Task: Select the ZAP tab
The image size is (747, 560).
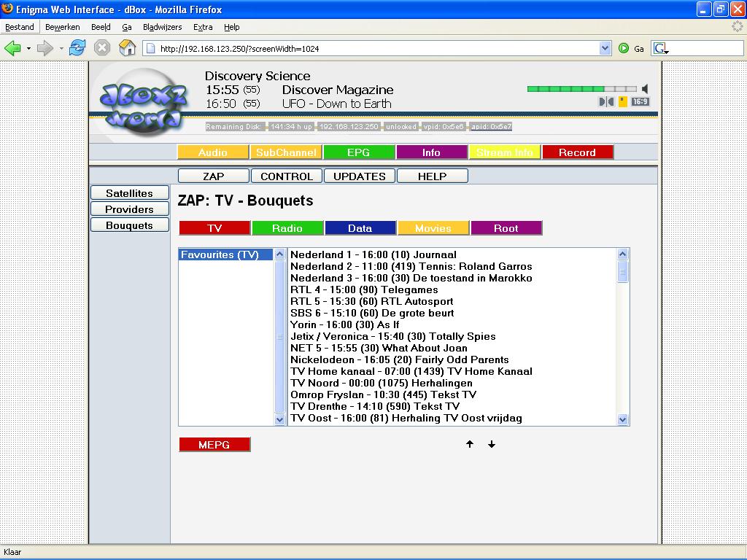Action: click(x=214, y=176)
